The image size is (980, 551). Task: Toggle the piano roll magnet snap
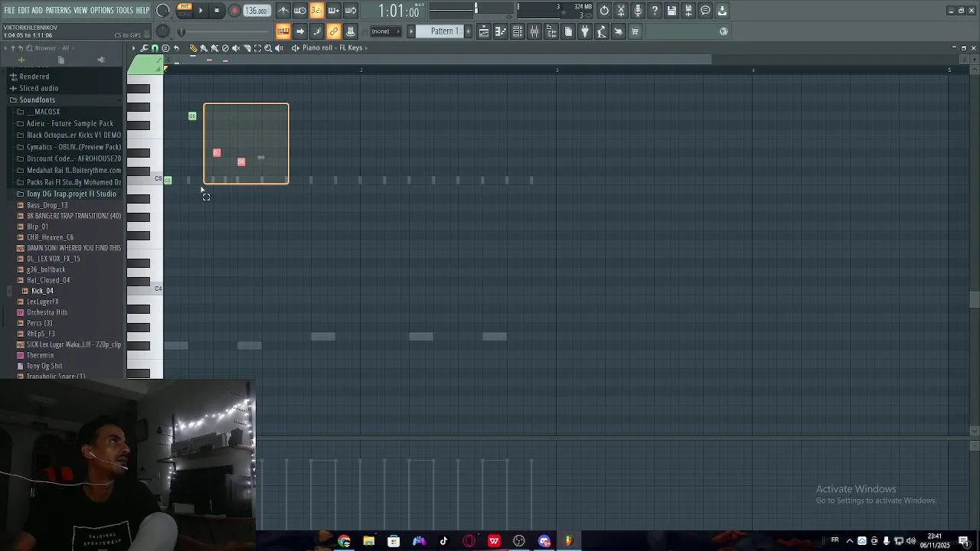click(x=155, y=48)
